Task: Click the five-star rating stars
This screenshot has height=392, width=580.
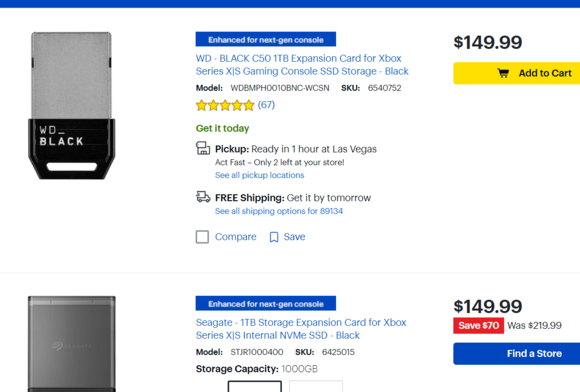Action: 225,105
